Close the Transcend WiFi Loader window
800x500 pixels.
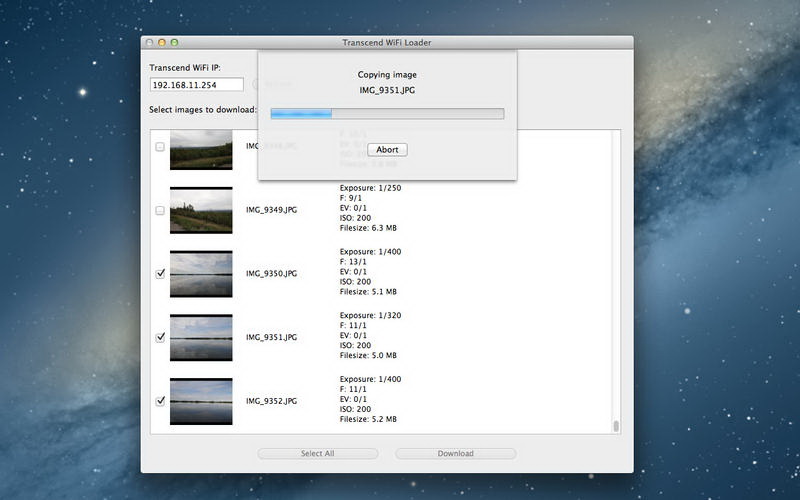point(150,43)
